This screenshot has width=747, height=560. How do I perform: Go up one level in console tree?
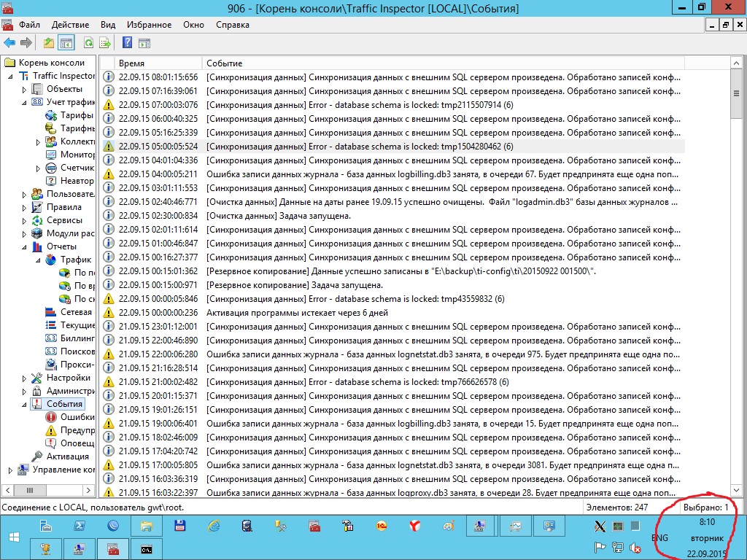pyautogui.click(x=49, y=43)
